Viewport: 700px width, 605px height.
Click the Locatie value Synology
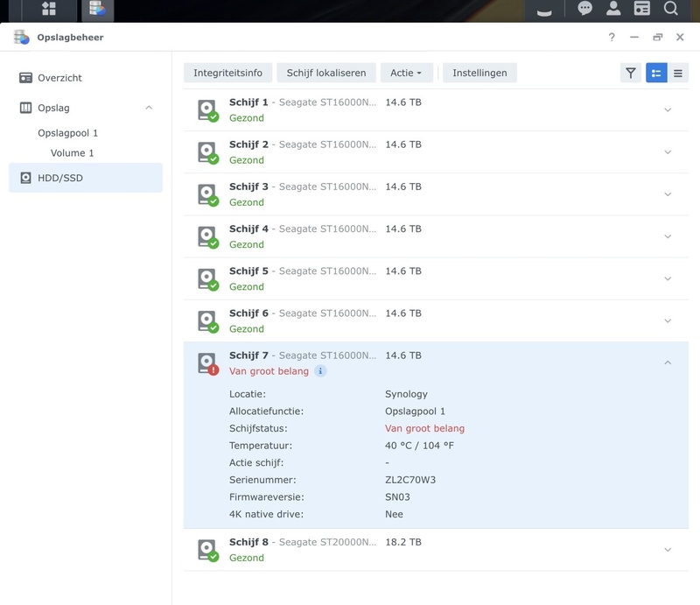[x=406, y=394]
